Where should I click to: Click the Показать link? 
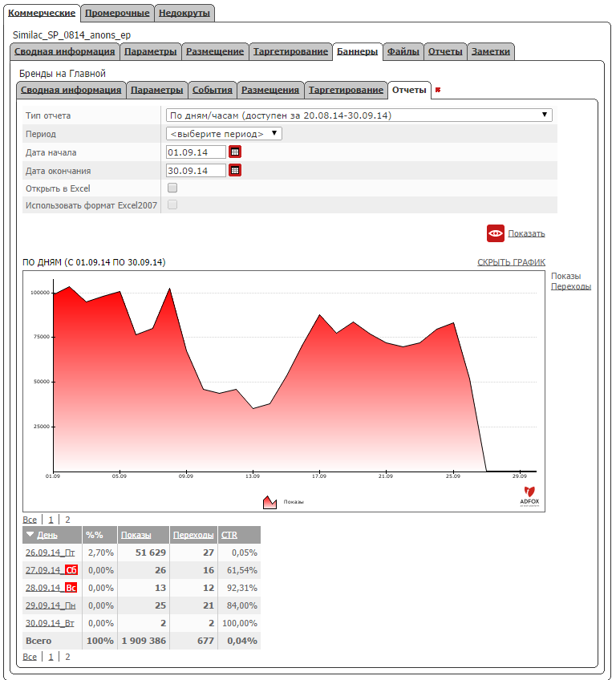point(526,234)
